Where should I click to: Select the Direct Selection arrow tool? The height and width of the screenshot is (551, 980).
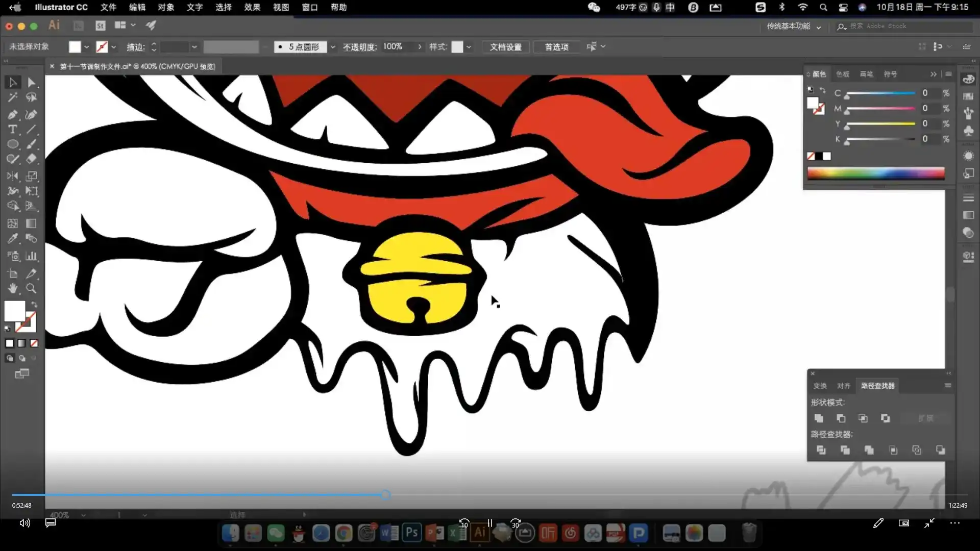coord(31,82)
